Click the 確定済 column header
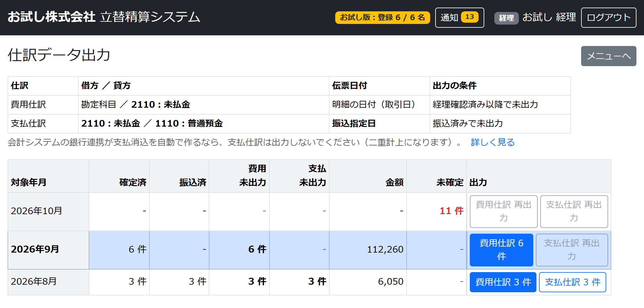644x308 pixels. (119, 176)
